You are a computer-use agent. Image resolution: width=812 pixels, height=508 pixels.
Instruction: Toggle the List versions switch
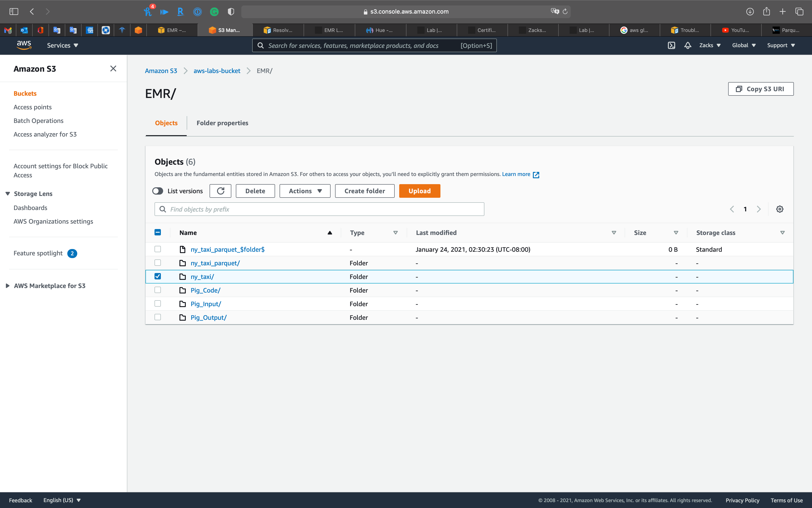point(157,191)
